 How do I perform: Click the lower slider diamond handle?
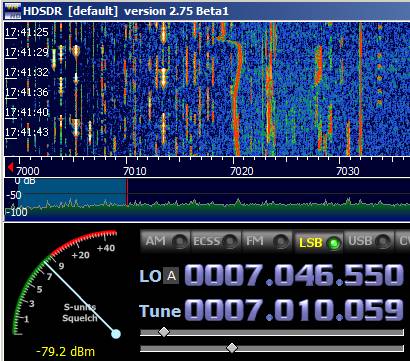[x=232, y=348]
